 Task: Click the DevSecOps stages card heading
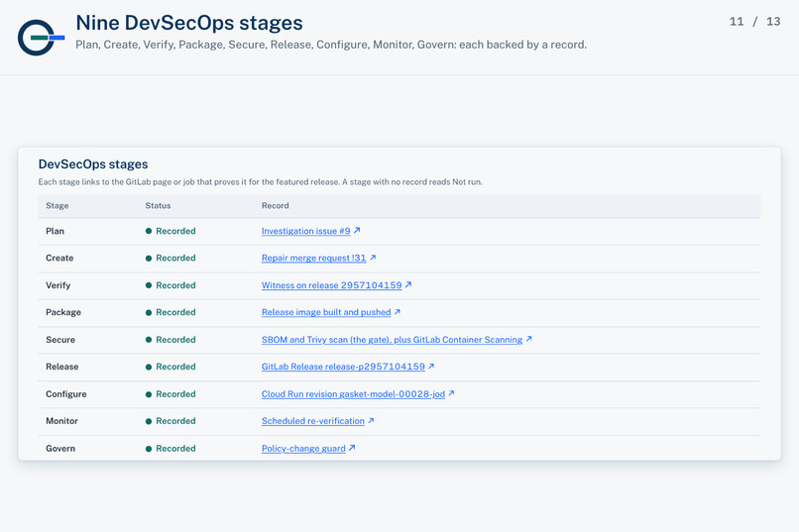tap(93, 163)
